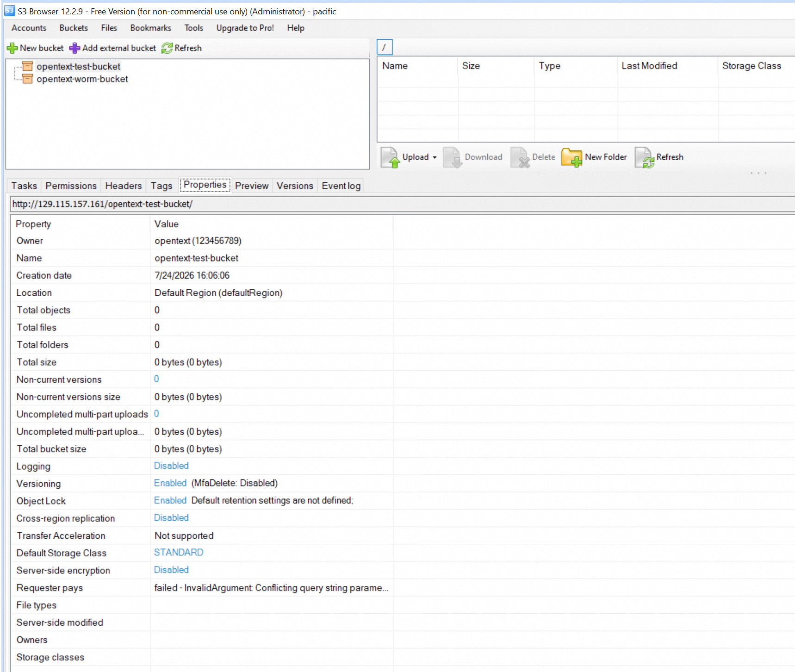Select opentext-worm-bucket in the bucket tree
Image resolution: width=795 pixels, height=672 pixels.
[82, 79]
